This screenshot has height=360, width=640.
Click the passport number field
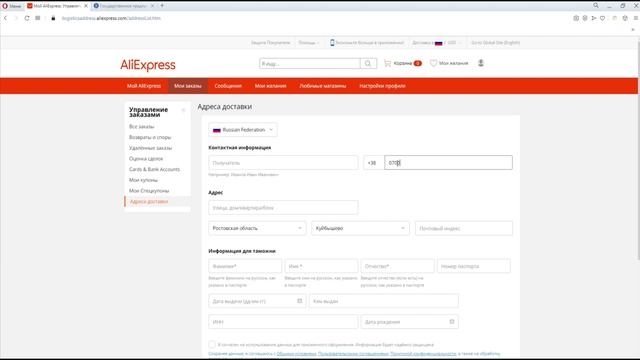click(473, 266)
